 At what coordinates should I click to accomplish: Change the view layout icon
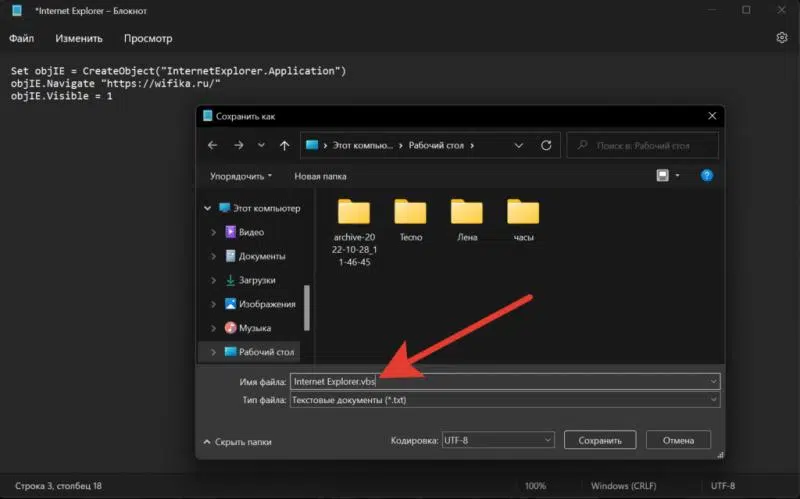[x=662, y=175]
